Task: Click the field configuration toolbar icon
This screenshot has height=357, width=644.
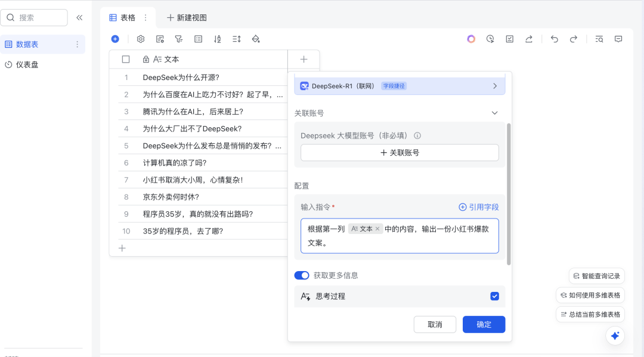Action: pyautogui.click(x=160, y=39)
